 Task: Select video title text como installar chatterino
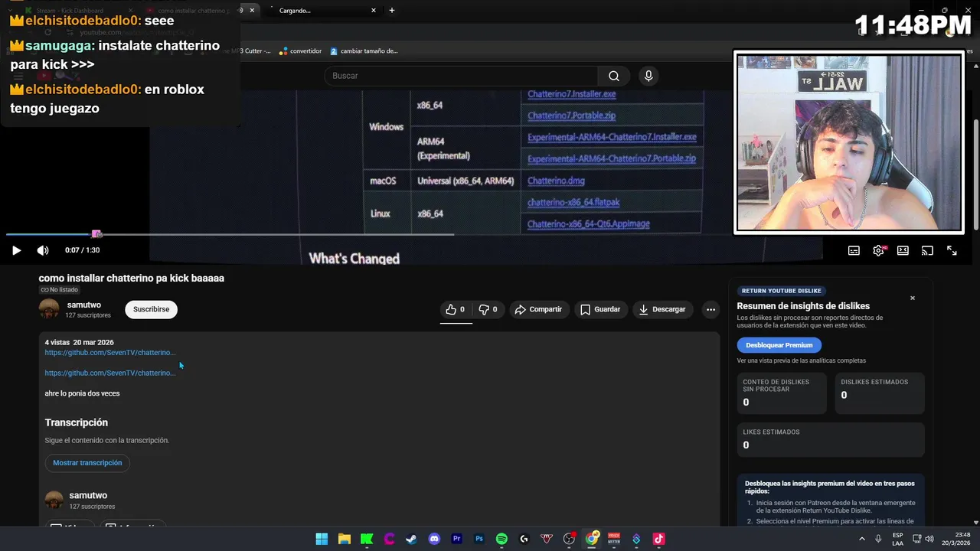132,279
